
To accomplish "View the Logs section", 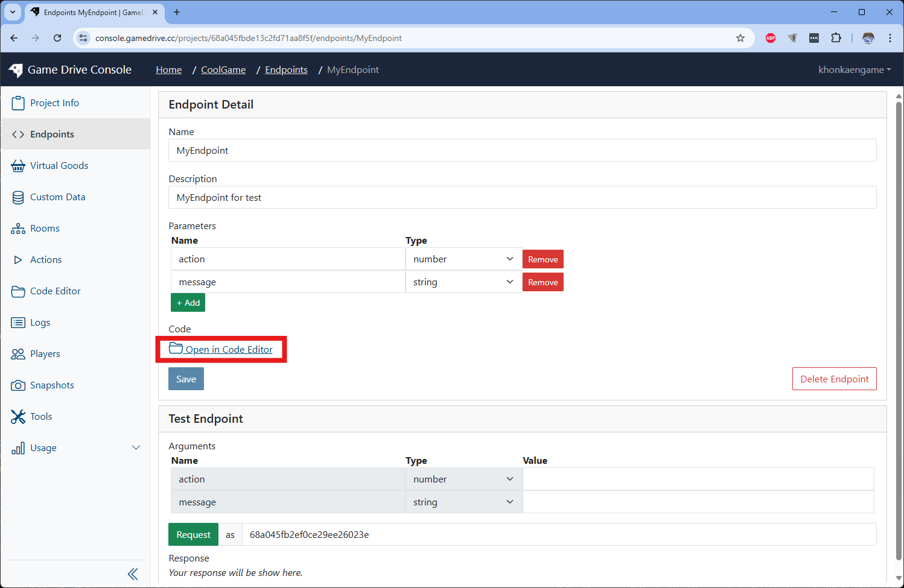I will (x=39, y=322).
